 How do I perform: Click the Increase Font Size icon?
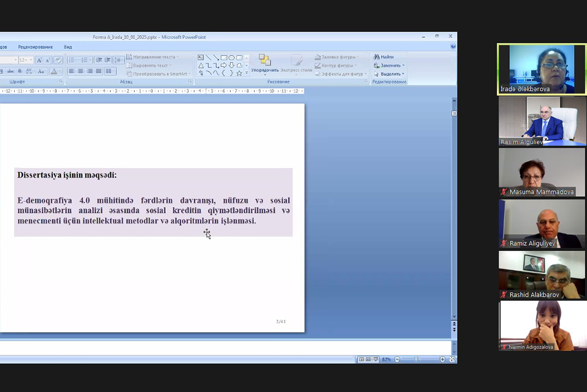(x=39, y=60)
